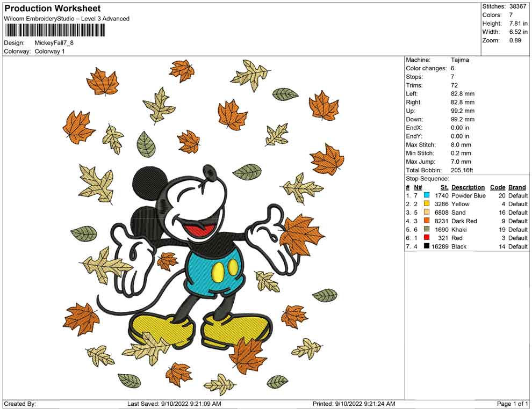Screen dimensions: 532x409
Task: Click the Width value 6.52 in
Action: (519, 32)
